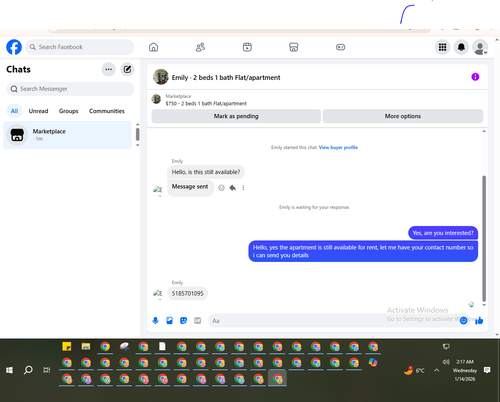Screen dimensions: 500x402
Task: Select the All chats filter tab
Action: point(14,111)
